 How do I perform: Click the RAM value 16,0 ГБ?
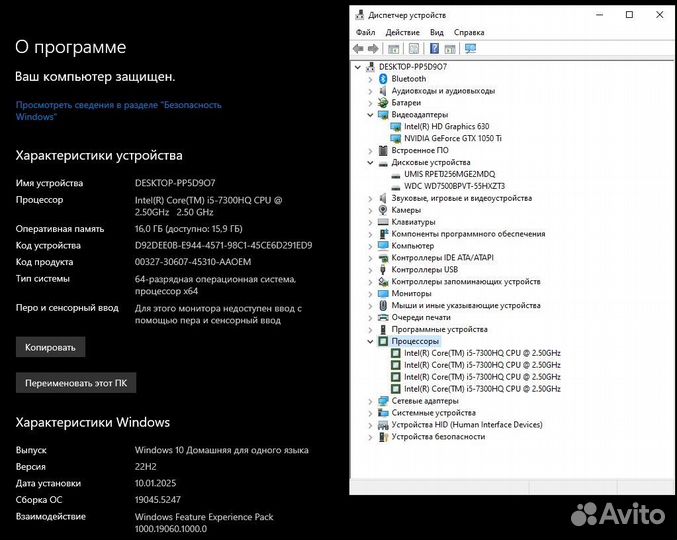point(148,229)
